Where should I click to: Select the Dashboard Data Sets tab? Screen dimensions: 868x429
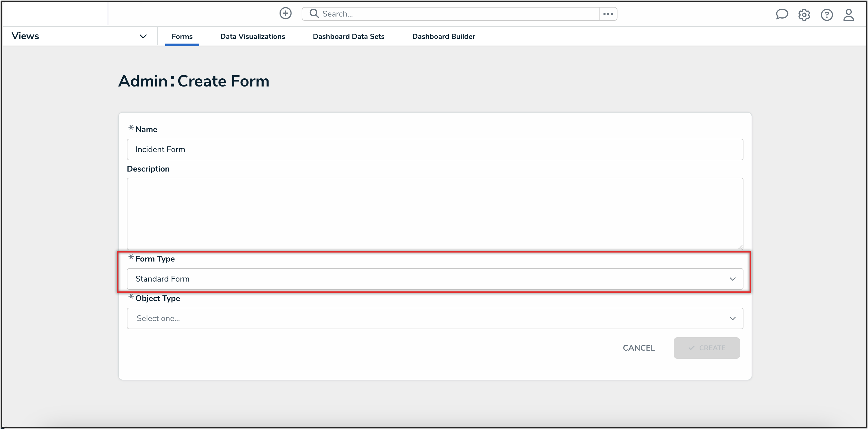point(348,36)
